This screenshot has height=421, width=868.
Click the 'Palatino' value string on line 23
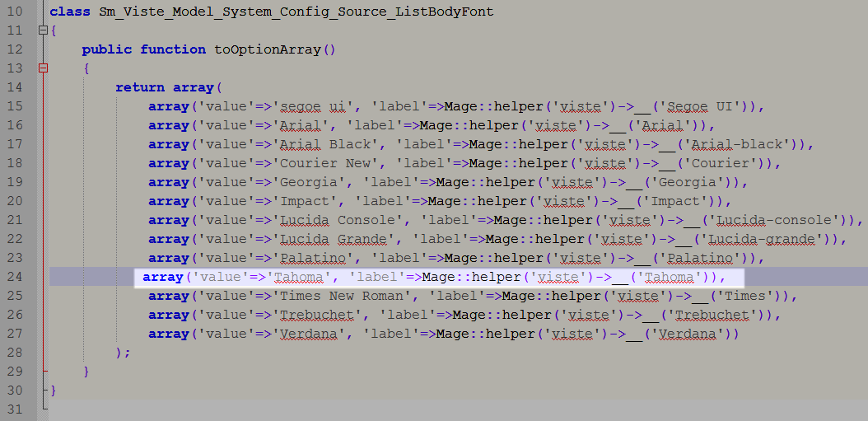tap(312, 258)
